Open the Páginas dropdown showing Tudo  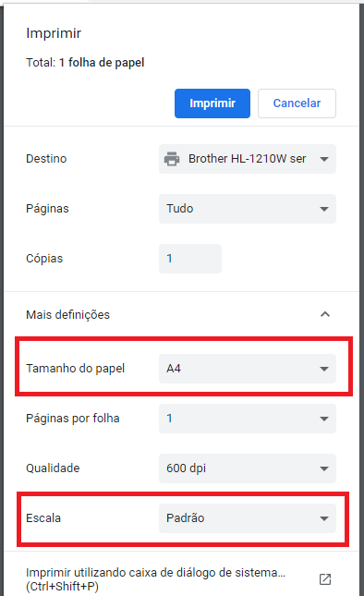[x=248, y=209]
